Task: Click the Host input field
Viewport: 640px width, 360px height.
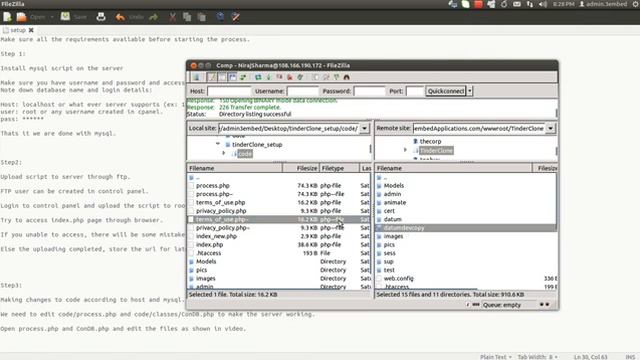Action: [x=229, y=91]
